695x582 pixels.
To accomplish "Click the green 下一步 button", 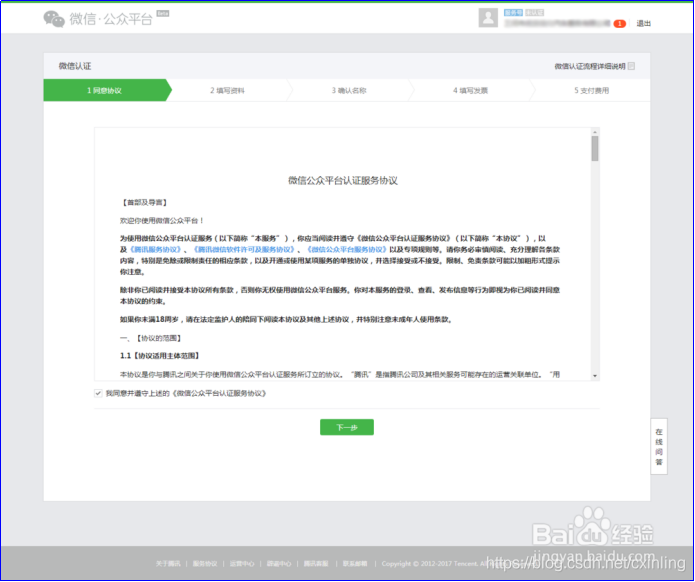I will pos(347,427).
